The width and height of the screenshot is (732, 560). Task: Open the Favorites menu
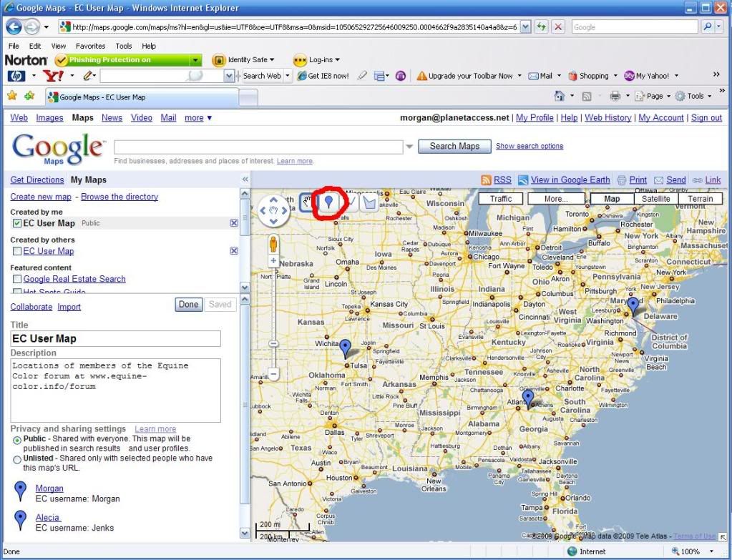tap(91, 46)
